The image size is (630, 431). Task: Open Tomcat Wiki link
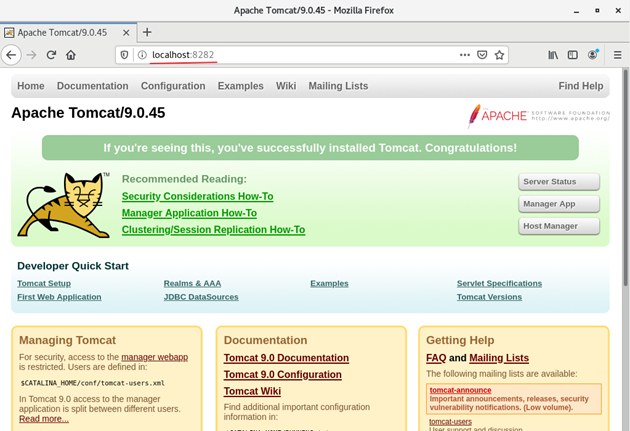(x=252, y=391)
